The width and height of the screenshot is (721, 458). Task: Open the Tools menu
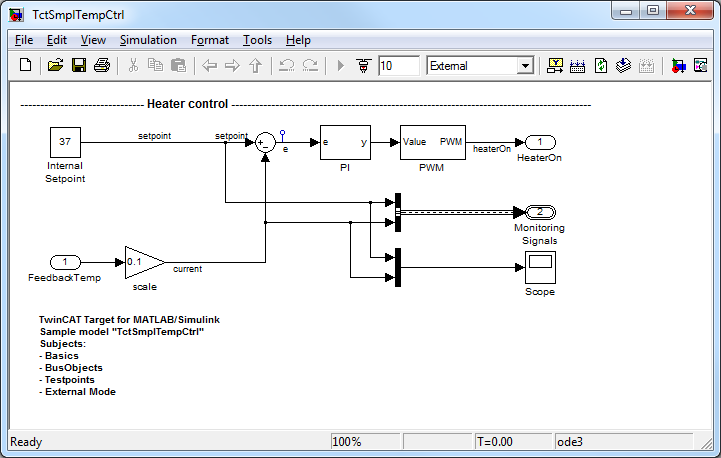[258, 40]
